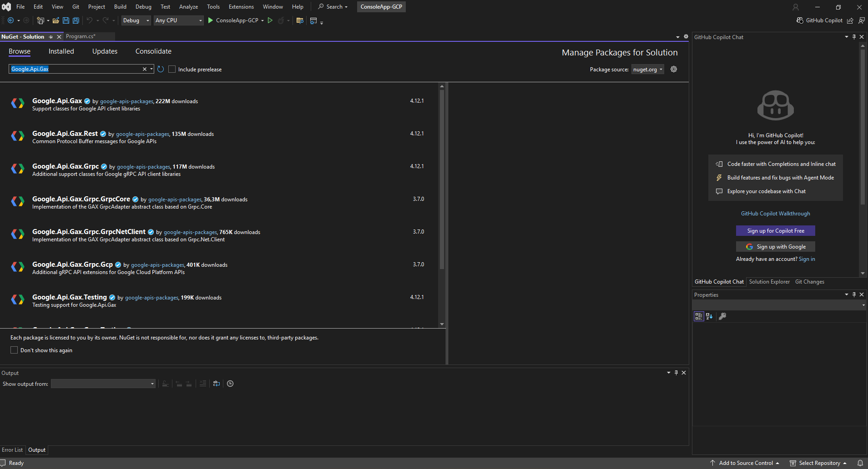Expand the Any CPU platform dropdown

point(178,20)
